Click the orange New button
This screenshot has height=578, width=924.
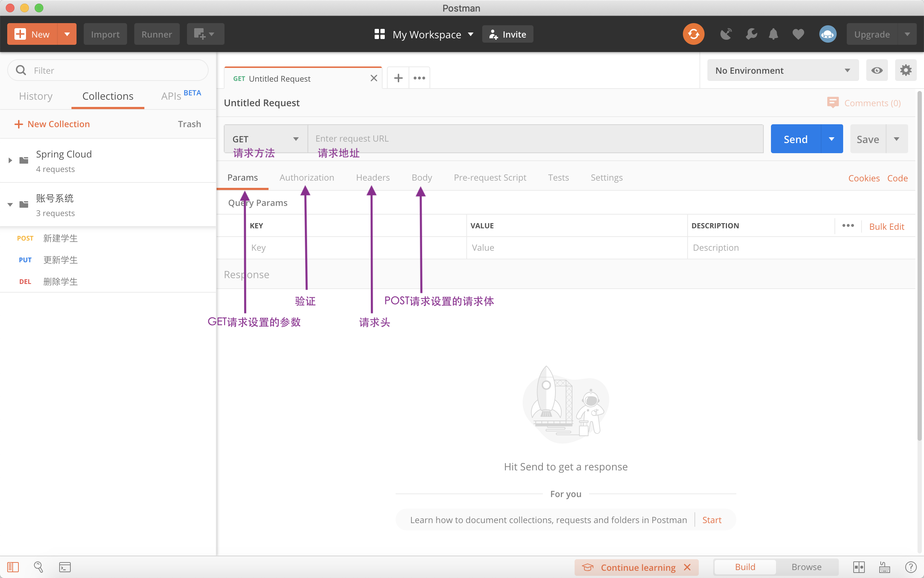[32, 34]
